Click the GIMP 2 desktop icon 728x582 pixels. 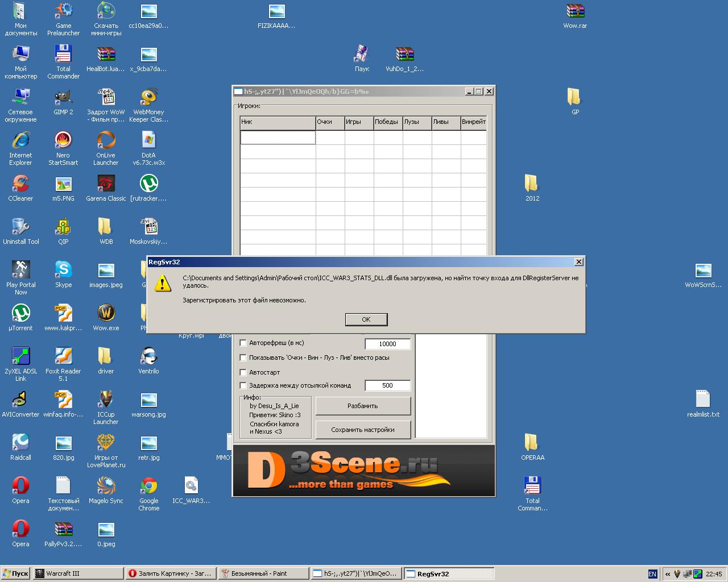[x=63, y=102]
